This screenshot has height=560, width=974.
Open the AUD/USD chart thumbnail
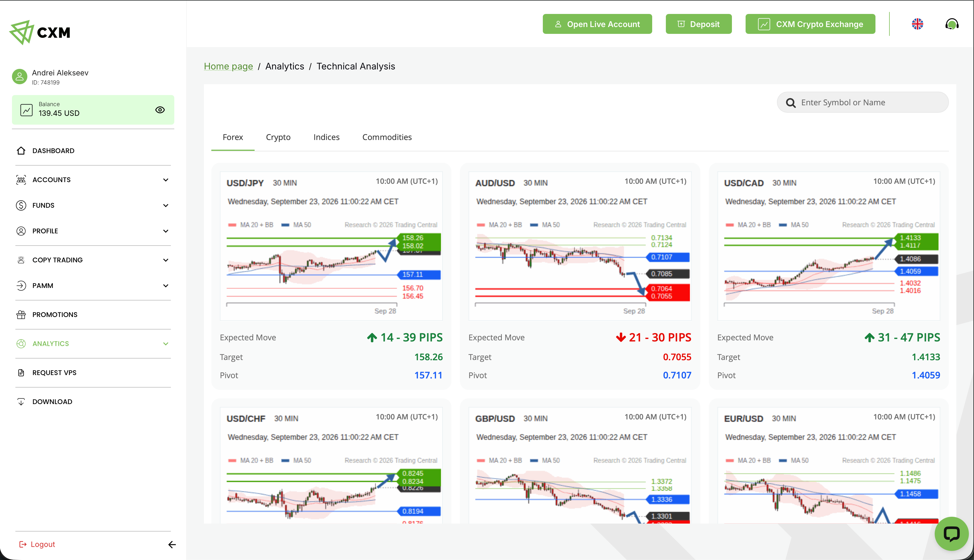[580, 246]
